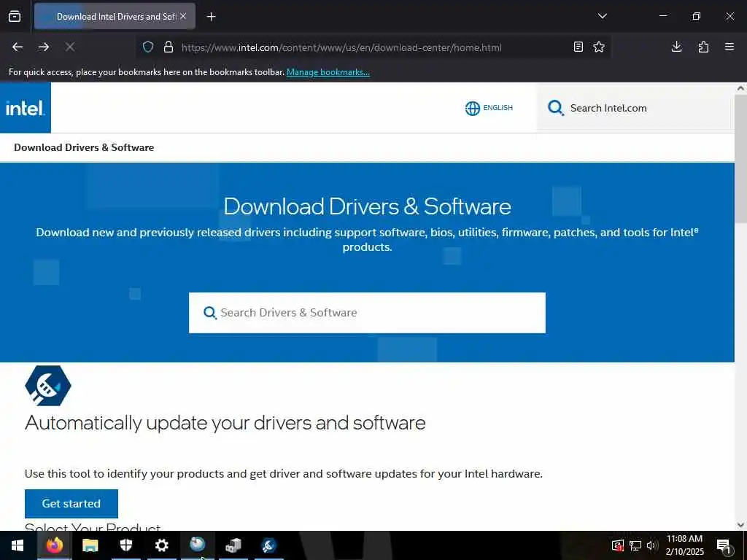
Task: Click the red alert tray icon
Action: click(x=618, y=545)
